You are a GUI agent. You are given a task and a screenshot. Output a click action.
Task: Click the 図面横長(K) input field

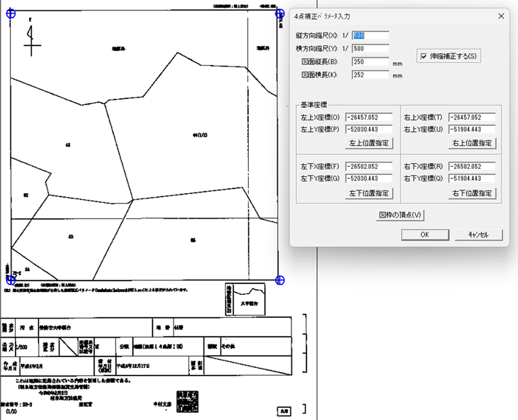370,74
